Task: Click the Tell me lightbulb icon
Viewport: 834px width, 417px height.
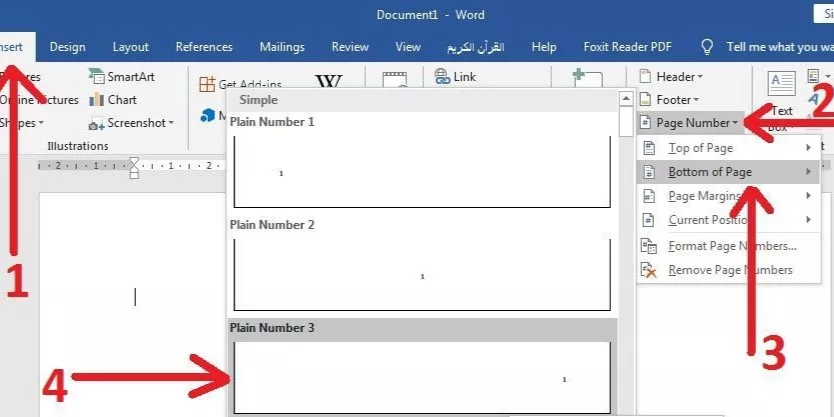Action: [x=707, y=47]
